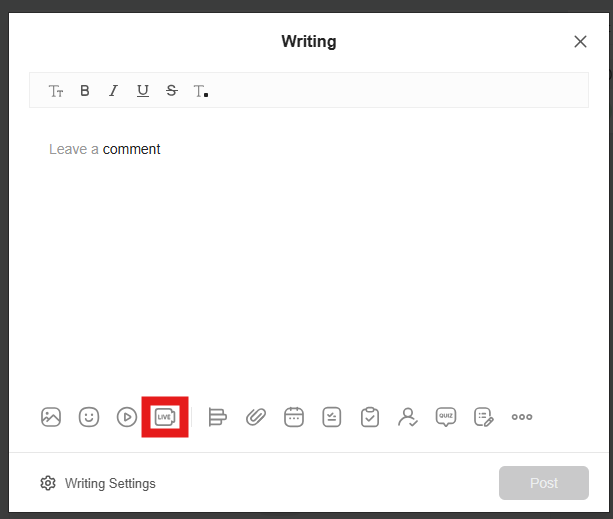Viewport: 613px width, 519px height.
Task: Toggle italic text style
Action: point(114,91)
